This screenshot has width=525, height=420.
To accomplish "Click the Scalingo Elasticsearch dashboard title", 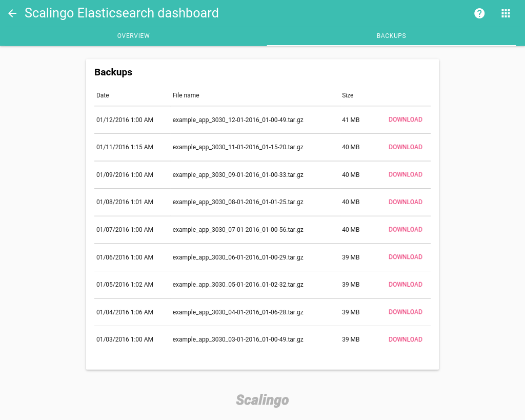I will pos(122,13).
